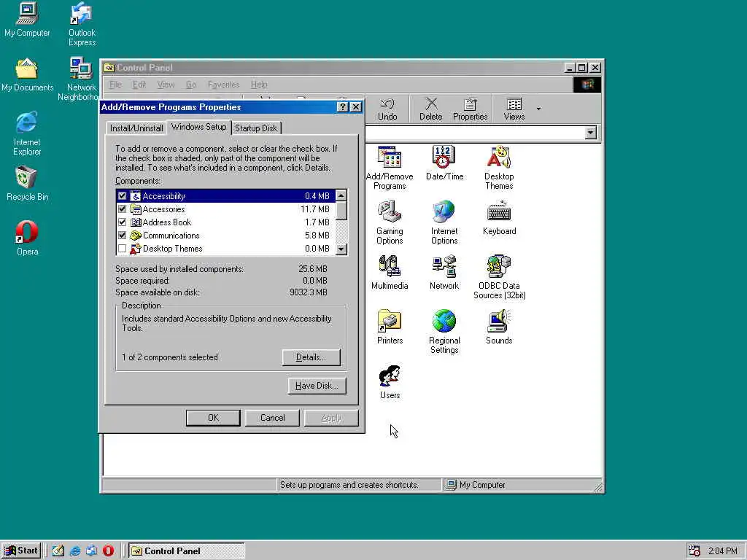Viewport: 747px width, 560px height.
Task: Uncheck the Accessibility component checkbox
Action: click(x=123, y=195)
